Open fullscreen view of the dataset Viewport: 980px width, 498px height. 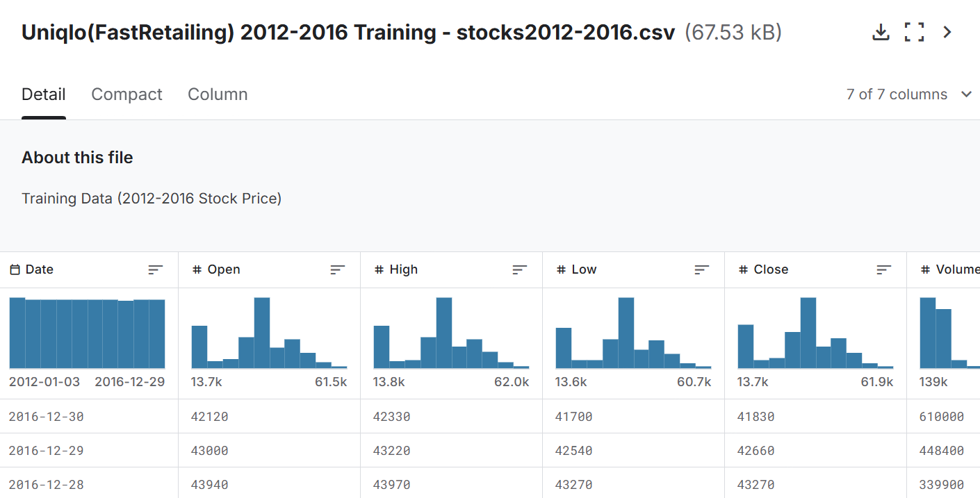tap(914, 32)
